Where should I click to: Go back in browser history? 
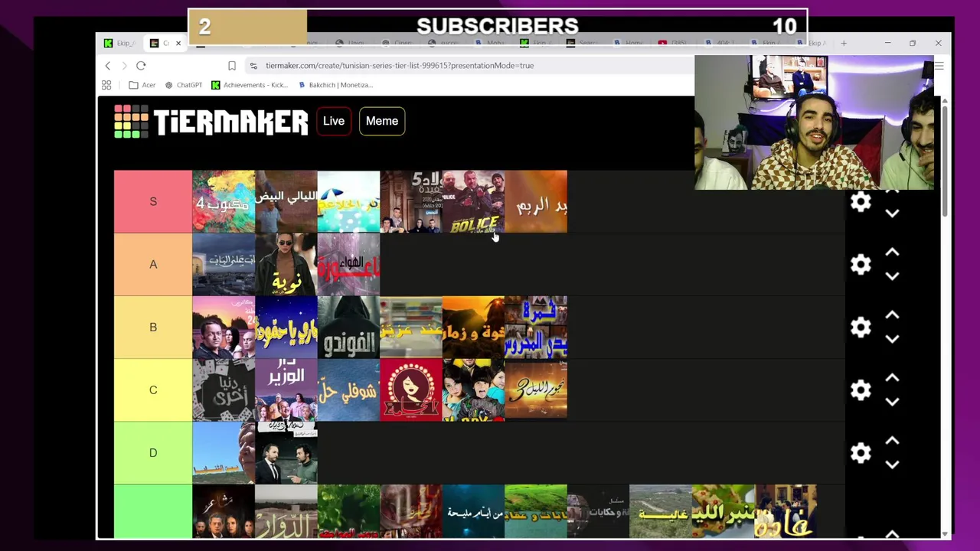108,66
